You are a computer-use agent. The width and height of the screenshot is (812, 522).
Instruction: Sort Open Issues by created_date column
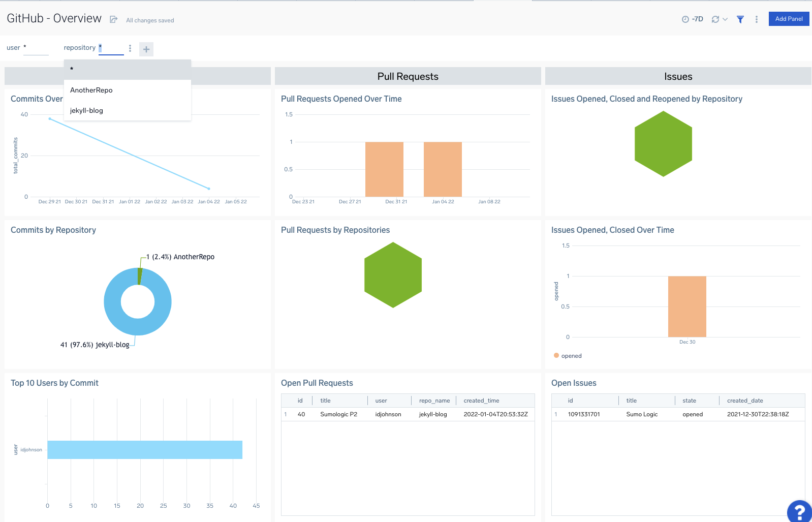pos(745,401)
